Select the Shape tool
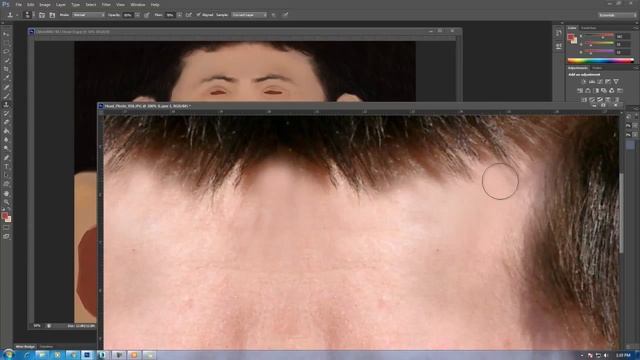 click(6, 184)
